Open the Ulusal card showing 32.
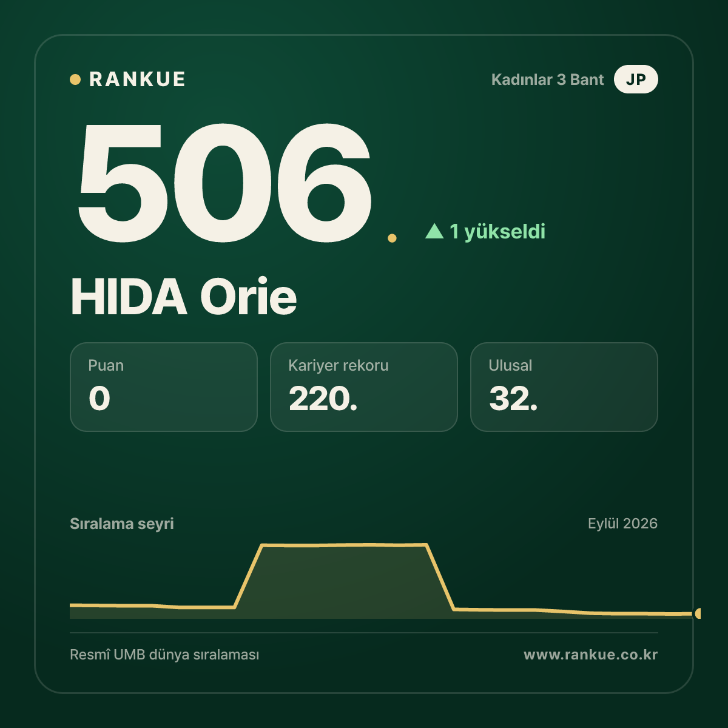This screenshot has height=728, width=728. pyautogui.click(x=564, y=387)
